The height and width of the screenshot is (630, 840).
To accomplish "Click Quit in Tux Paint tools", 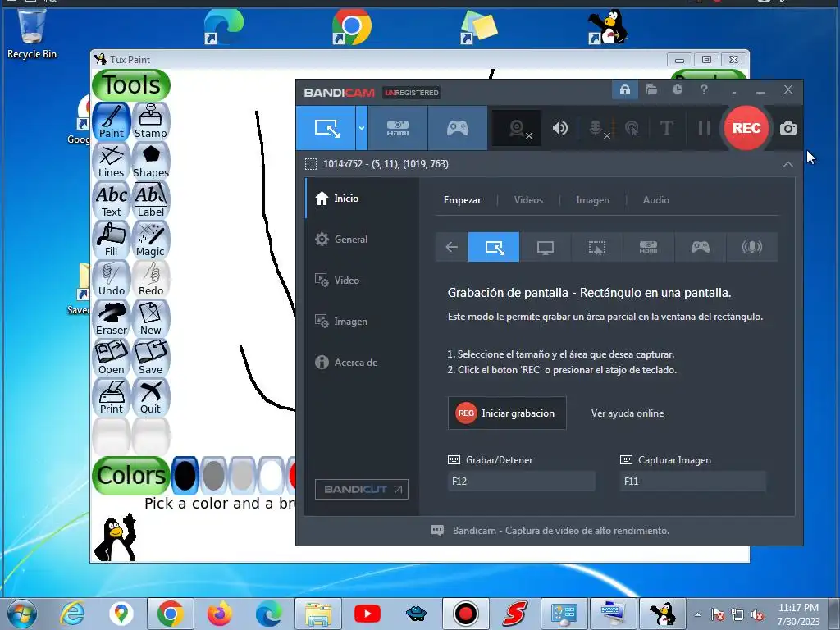I will 151,397.
